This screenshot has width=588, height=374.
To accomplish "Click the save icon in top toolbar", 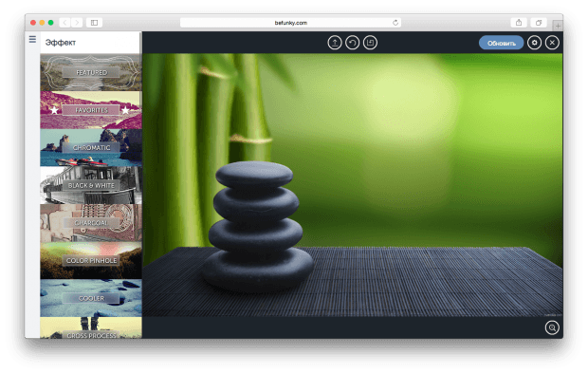I will tap(370, 43).
